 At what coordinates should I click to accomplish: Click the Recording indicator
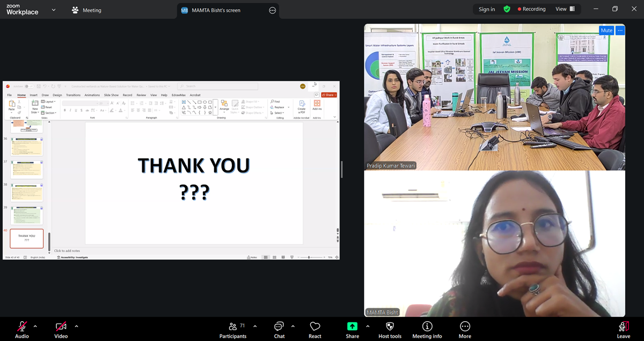531,9
